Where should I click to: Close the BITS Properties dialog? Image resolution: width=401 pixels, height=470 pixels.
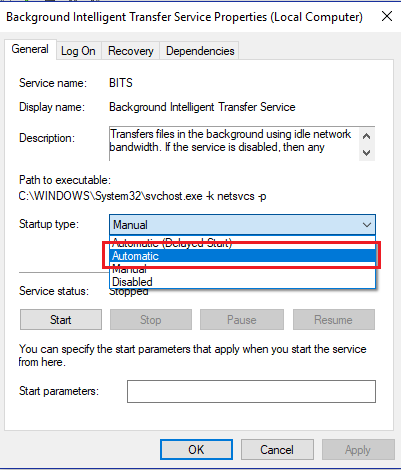coord(387,16)
